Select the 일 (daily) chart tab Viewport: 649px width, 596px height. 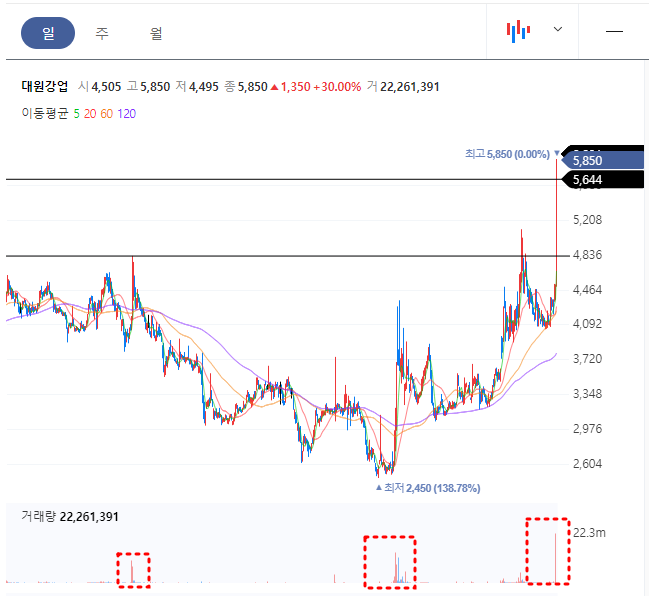48,33
